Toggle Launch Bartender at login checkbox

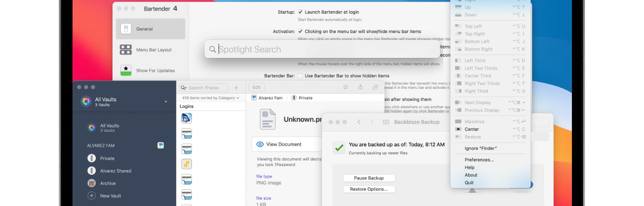point(300,12)
